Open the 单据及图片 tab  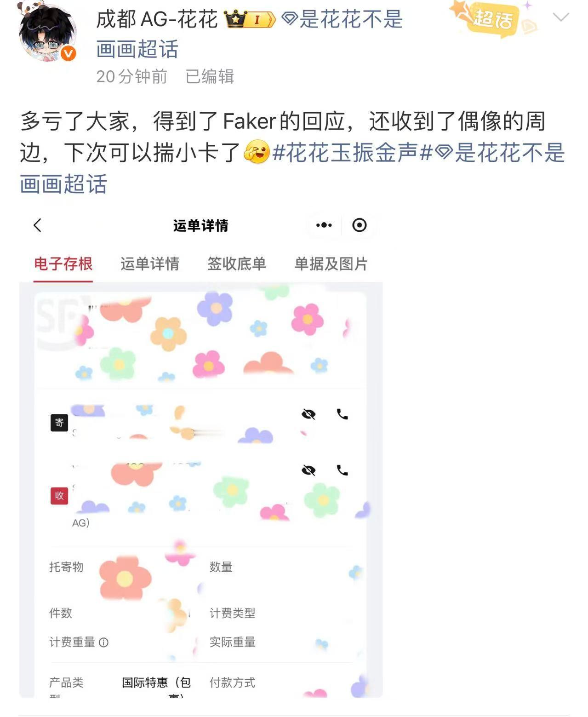pyautogui.click(x=331, y=264)
